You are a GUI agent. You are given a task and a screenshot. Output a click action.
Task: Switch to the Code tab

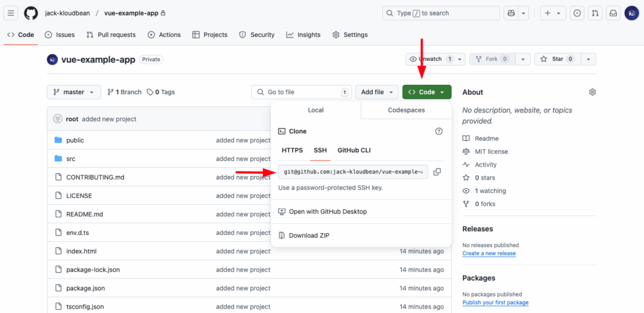point(21,35)
